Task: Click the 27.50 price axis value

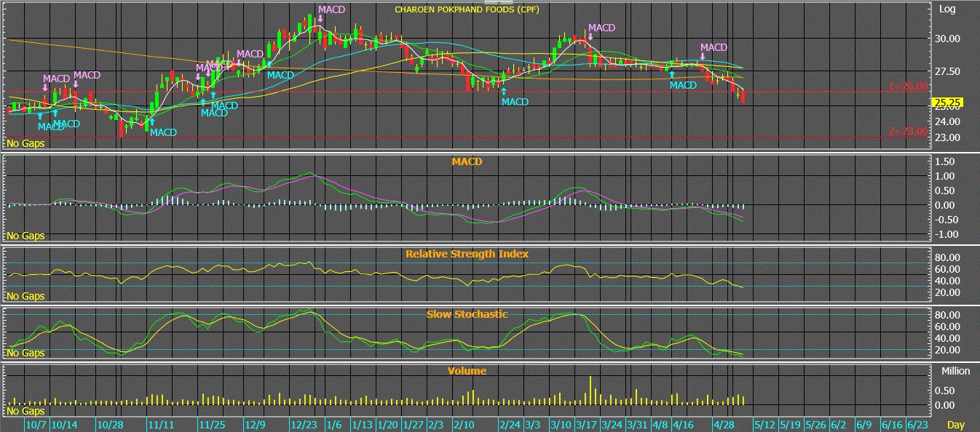Action: [x=949, y=71]
